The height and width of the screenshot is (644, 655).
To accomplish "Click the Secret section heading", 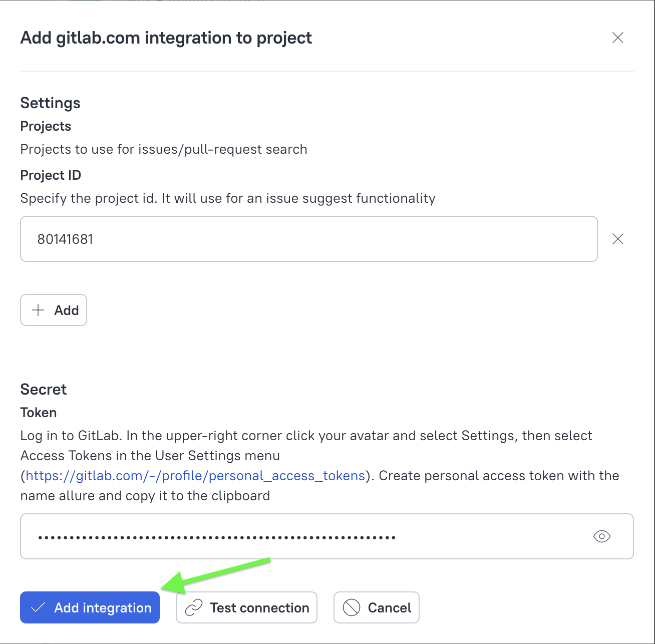I will (44, 389).
